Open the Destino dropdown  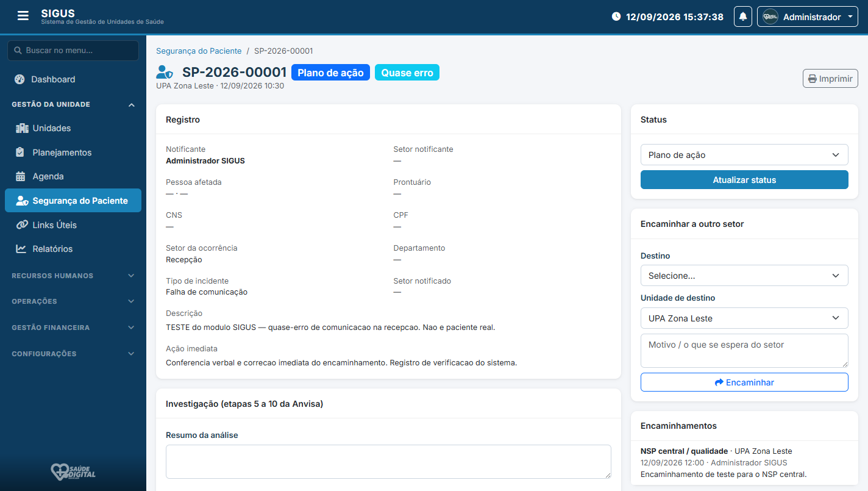pos(744,276)
